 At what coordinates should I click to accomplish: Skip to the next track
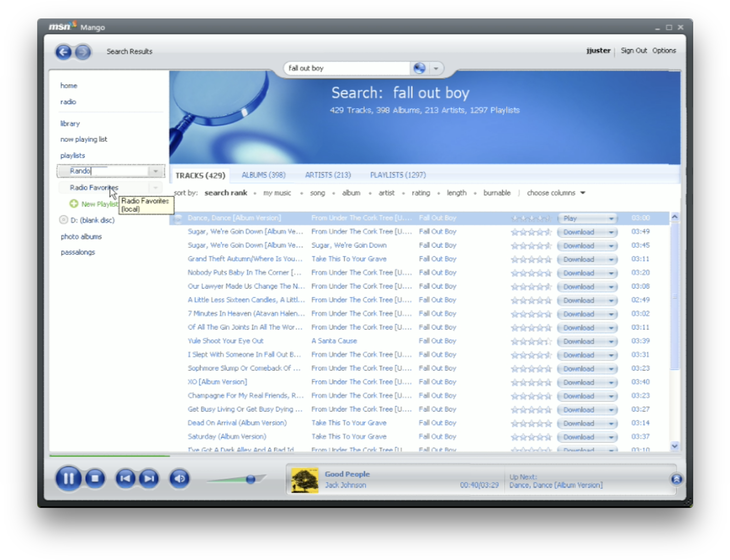pyautogui.click(x=149, y=478)
